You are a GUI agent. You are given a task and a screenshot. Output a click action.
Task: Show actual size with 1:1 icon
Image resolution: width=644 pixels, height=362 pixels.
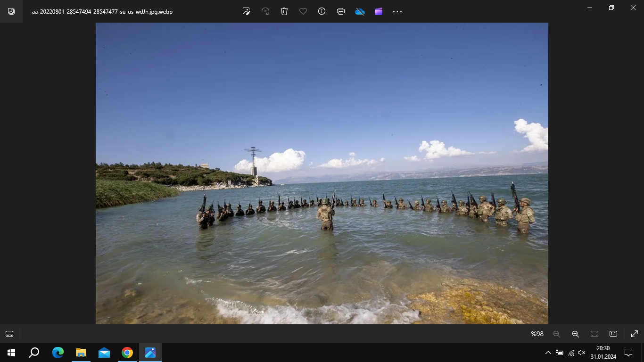pyautogui.click(x=613, y=334)
